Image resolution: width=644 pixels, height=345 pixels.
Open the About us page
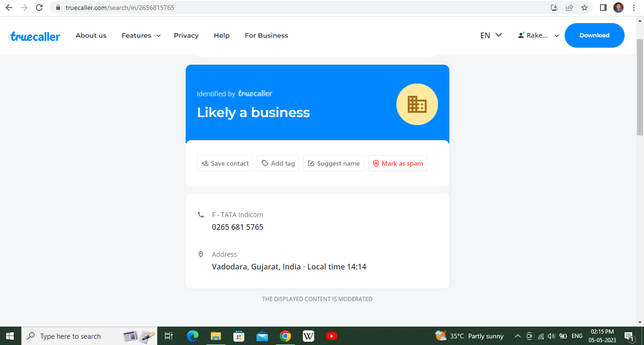coord(91,35)
